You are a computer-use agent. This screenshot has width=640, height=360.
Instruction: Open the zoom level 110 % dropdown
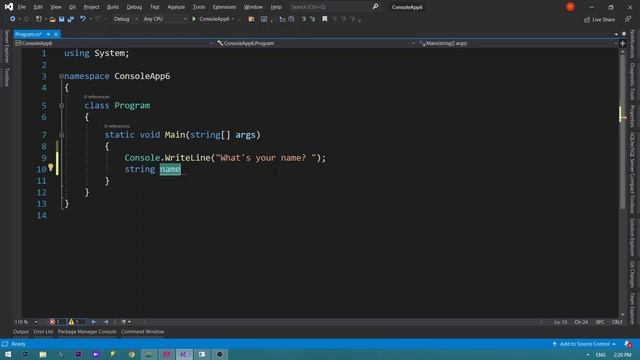[x=26, y=322]
